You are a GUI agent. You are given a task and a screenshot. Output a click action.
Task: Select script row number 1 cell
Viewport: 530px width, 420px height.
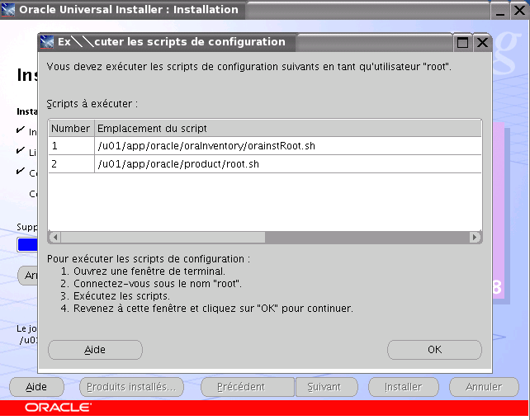(x=71, y=146)
